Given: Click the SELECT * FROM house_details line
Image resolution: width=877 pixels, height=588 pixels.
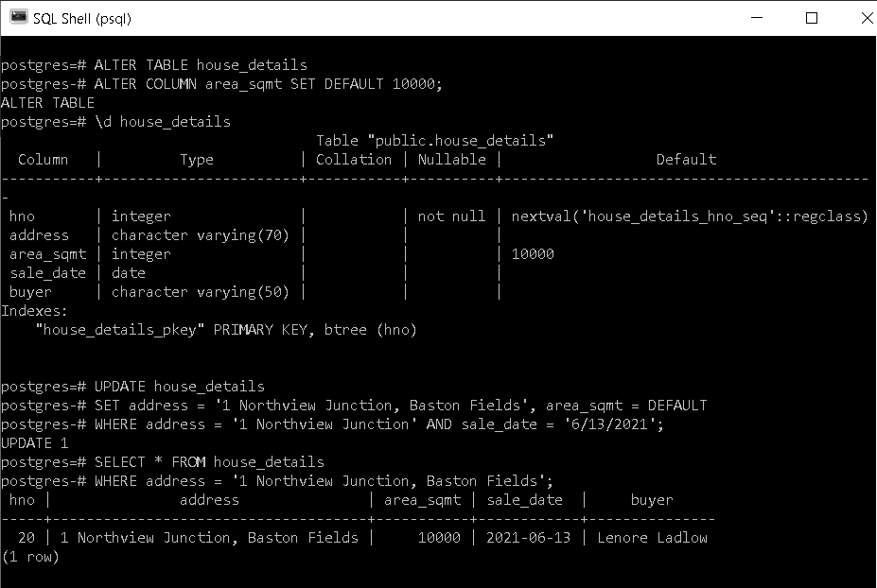Looking at the screenshot, I should [163, 462].
